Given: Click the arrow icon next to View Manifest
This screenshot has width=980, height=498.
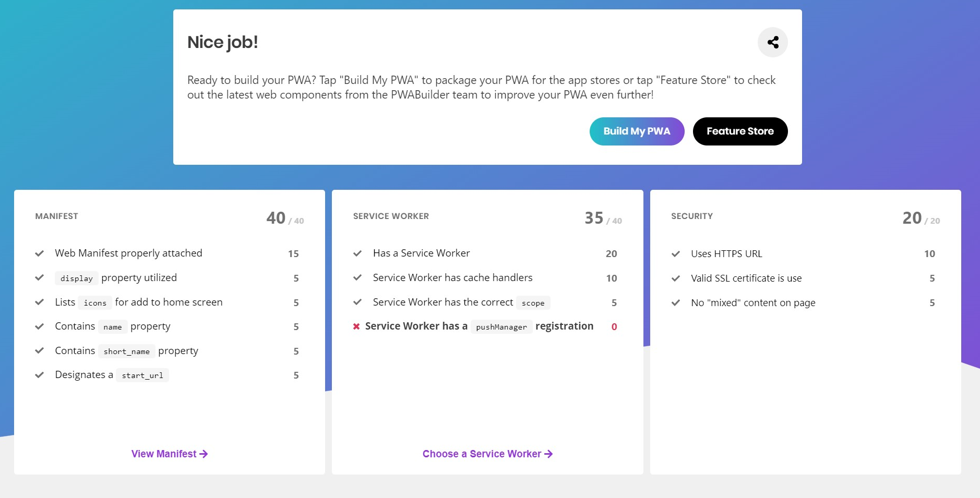Looking at the screenshot, I should (x=204, y=454).
